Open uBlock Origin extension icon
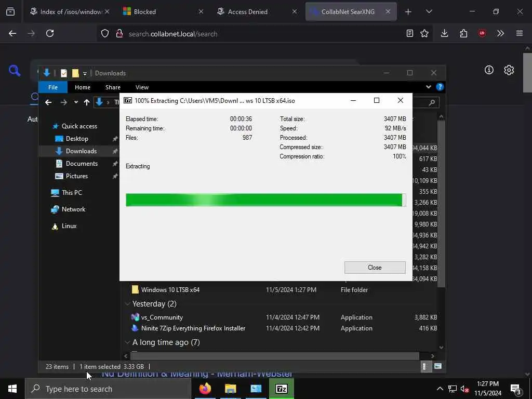Viewport: 532px width, 399px height. tap(482, 33)
